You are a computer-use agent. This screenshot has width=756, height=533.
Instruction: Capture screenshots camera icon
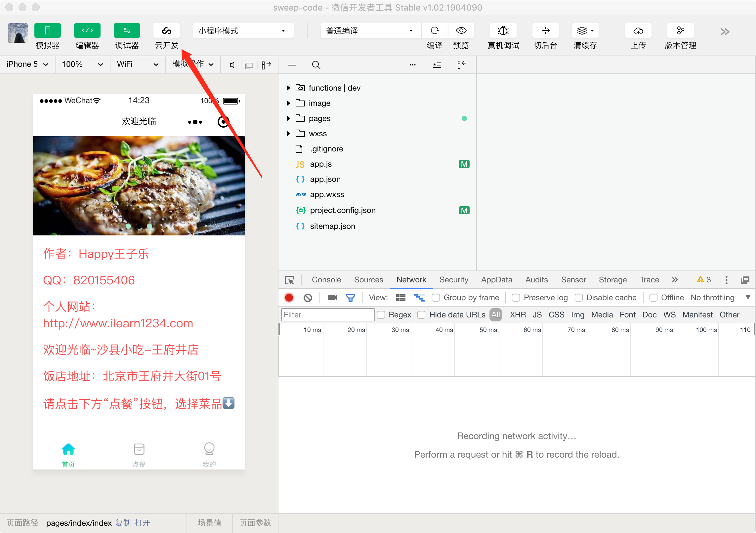[x=332, y=298]
